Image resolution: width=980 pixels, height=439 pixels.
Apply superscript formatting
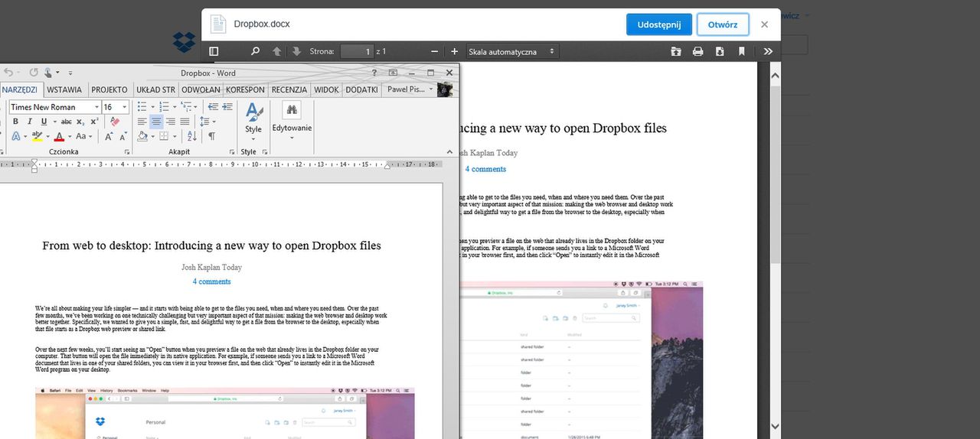pyautogui.click(x=94, y=122)
